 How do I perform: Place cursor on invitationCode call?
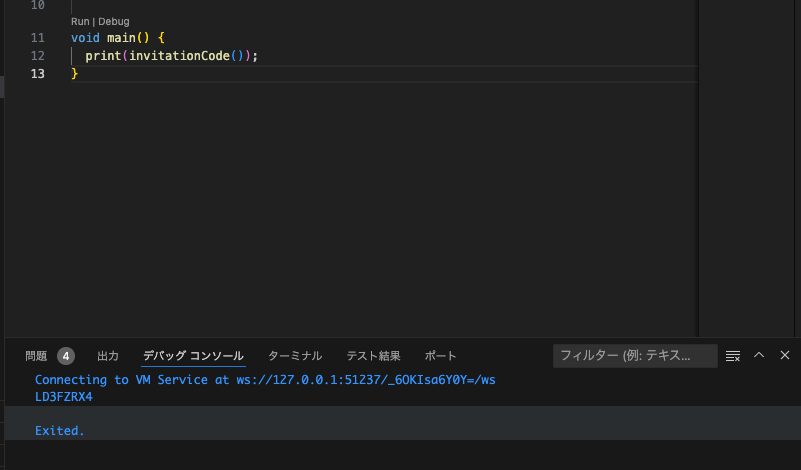coord(179,56)
